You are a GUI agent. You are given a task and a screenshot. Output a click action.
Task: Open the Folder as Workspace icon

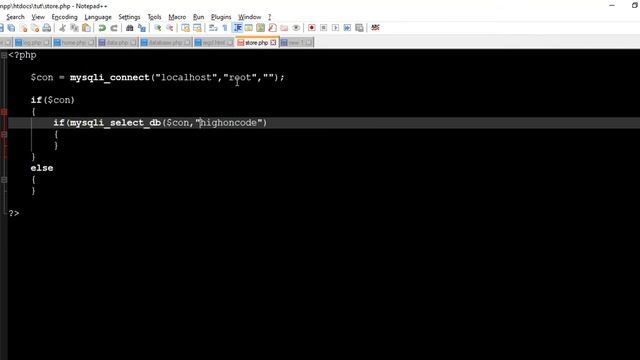(284, 28)
